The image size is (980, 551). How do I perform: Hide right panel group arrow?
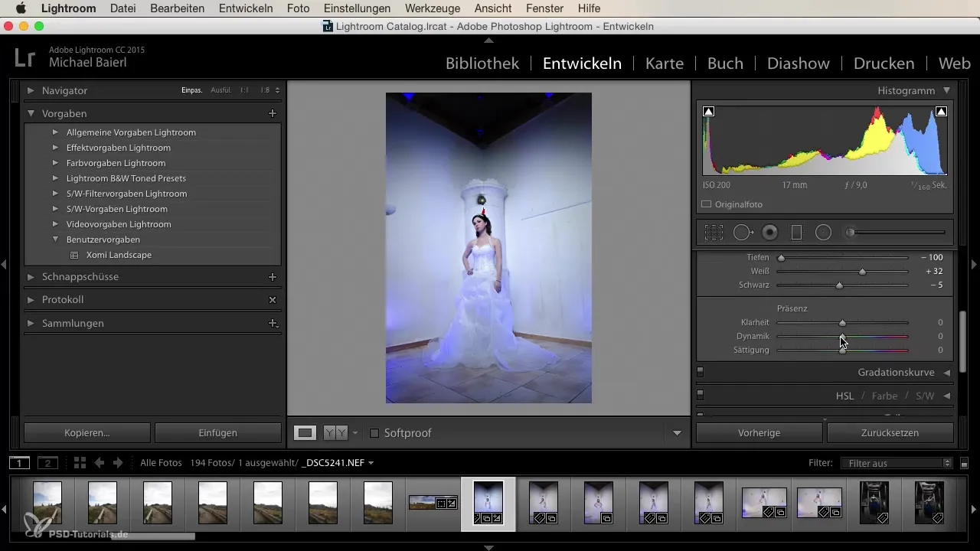pos(975,264)
